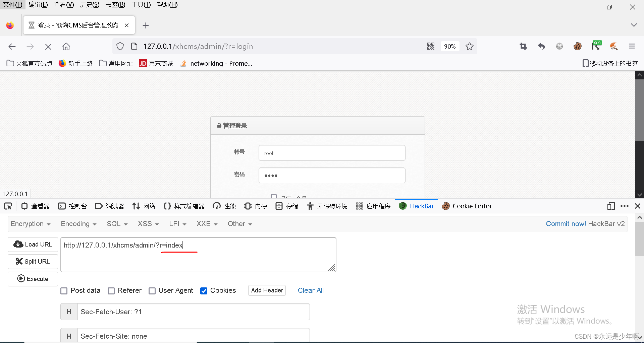Open a new browser tab
644x343 pixels.
click(x=146, y=25)
